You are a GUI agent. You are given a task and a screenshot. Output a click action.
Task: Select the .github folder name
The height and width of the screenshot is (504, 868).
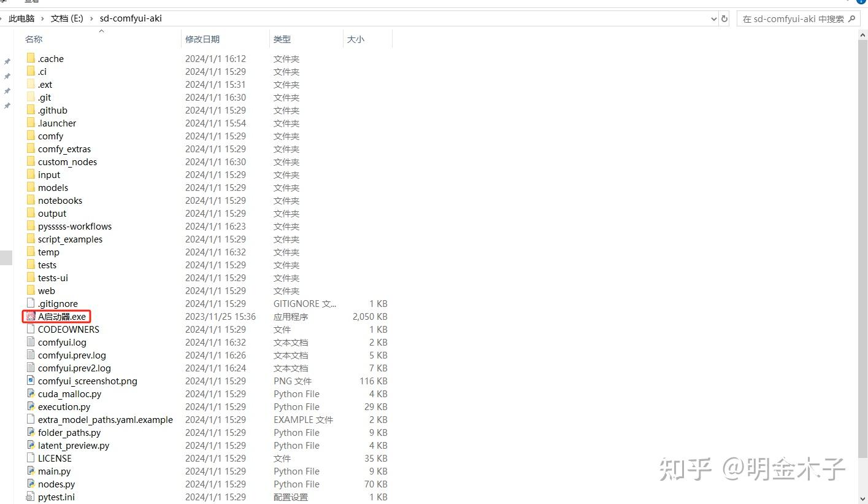pyautogui.click(x=53, y=110)
